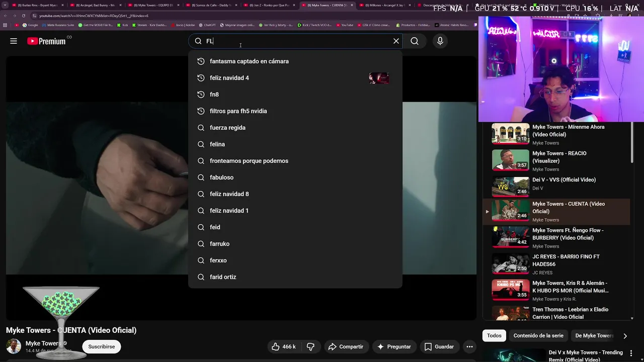Start voice search with the microphone
The height and width of the screenshot is (362, 644).
[x=440, y=41]
